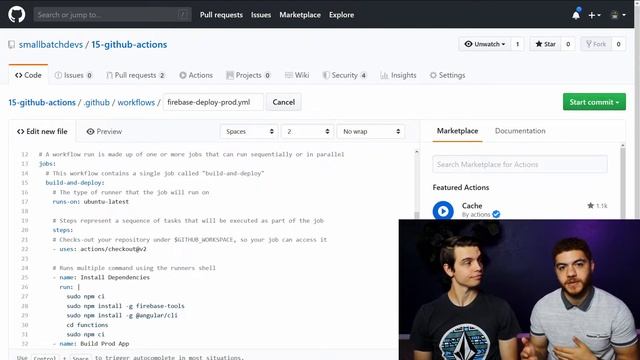Open the notifications bell
This screenshot has height=360, width=640.
point(576,15)
